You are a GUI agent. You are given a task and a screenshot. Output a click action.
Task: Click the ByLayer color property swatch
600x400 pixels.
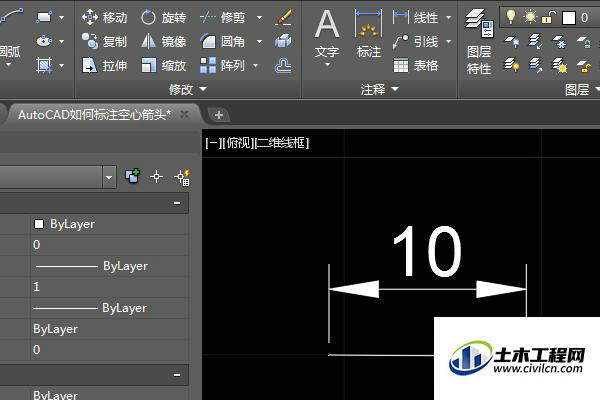coord(39,224)
